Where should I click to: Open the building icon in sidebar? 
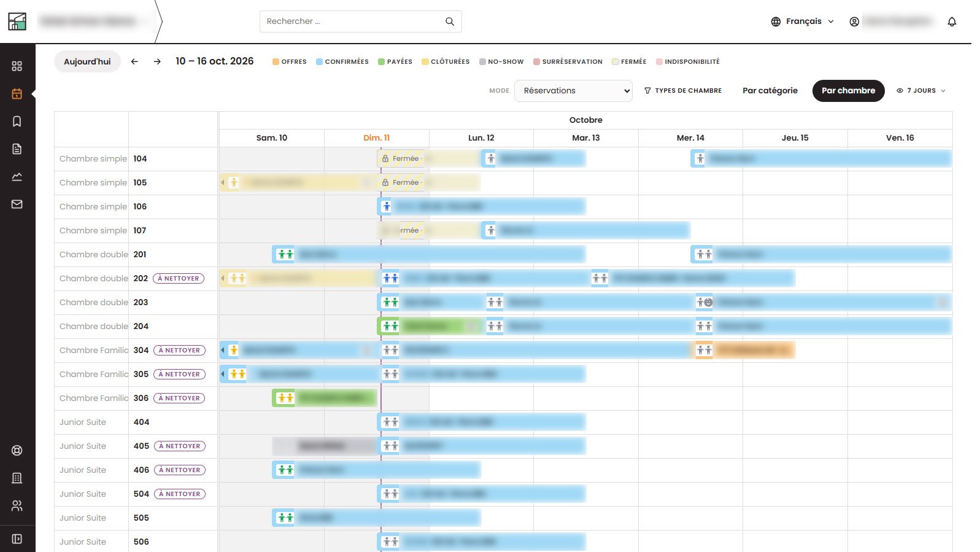point(17,478)
